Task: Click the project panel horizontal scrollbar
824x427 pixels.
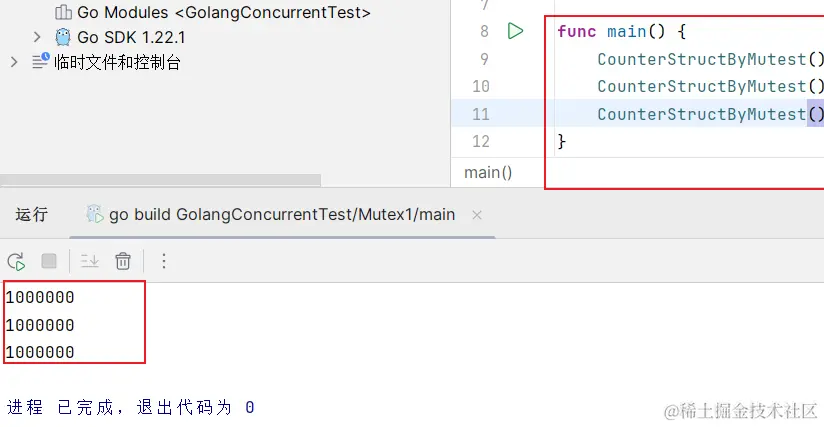Action: click(160, 181)
